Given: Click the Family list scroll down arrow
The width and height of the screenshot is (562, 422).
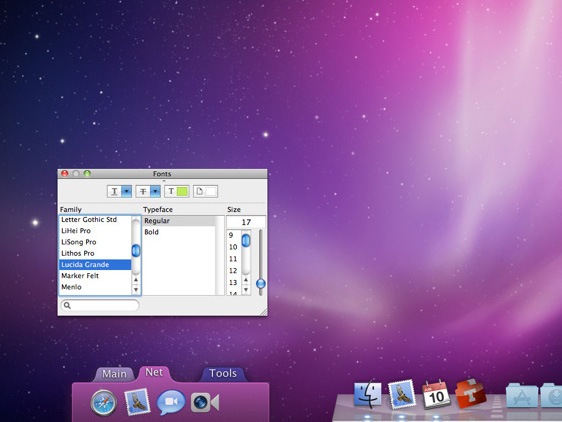Looking at the screenshot, I should (x=136, y=289).
